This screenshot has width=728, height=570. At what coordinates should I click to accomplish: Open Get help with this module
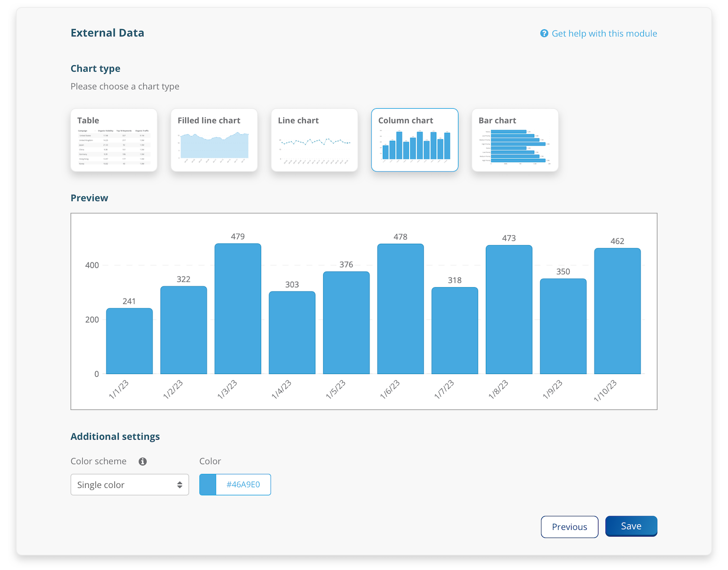point(605,33)
